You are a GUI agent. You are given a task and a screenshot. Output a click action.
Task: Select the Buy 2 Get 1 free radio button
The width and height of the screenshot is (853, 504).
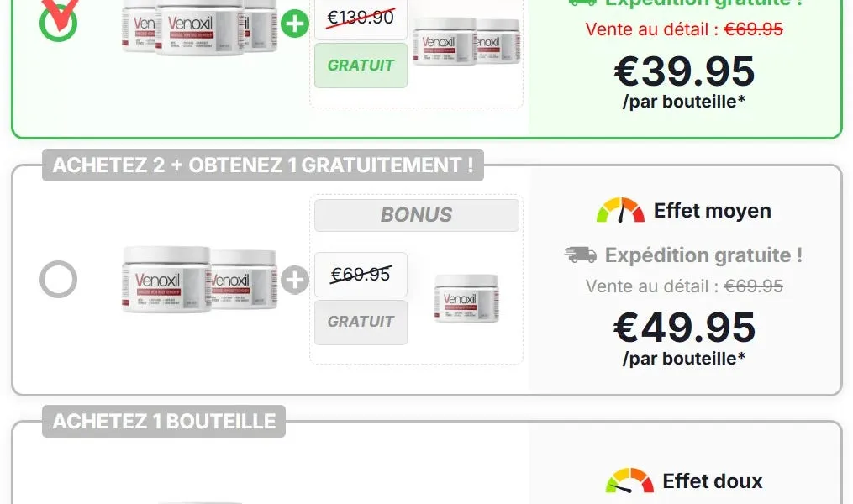[x=58, y=280]
